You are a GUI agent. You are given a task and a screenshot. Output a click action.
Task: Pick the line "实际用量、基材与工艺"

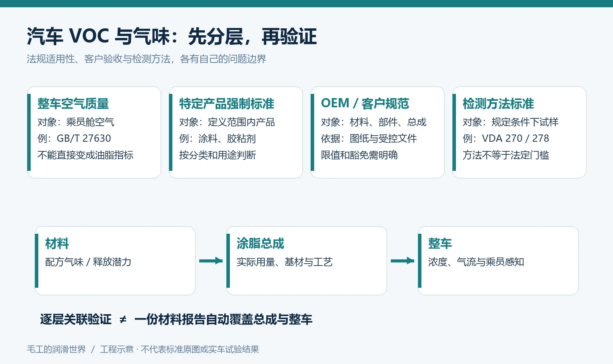[285, 262]
